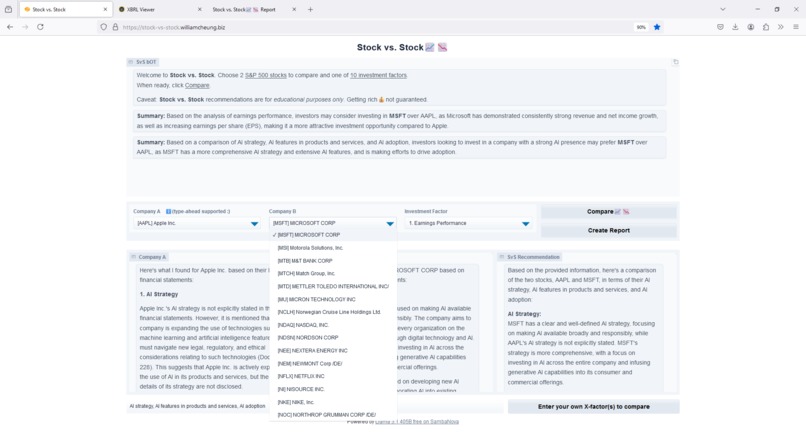
Task: Collapse the Company B dropdown arrow
Action: click(390, 224)
